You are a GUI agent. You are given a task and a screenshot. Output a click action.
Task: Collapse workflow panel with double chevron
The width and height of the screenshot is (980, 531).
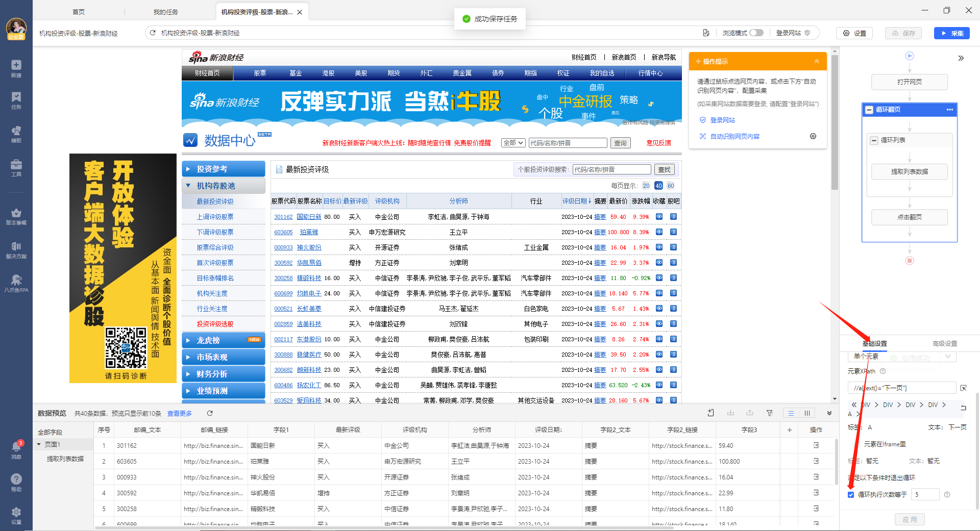[x=961, y=58]
